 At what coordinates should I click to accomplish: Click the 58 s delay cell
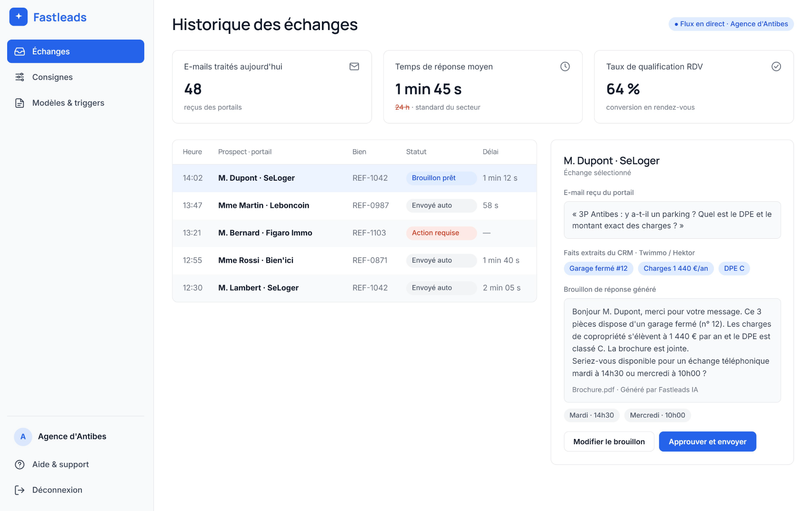(x=491, y=205)
